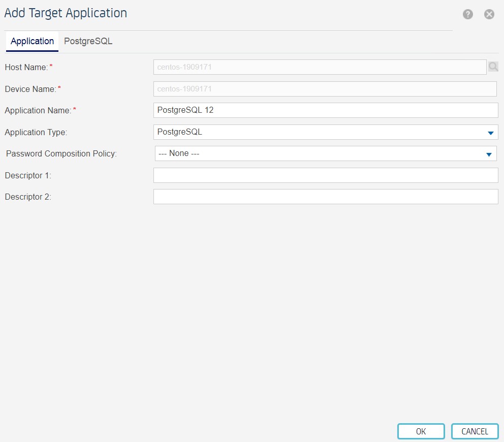Image resolution: width=504 pixels, height=442 pixels.
Task: Click the CANCEL button
Action: point(475,431)
